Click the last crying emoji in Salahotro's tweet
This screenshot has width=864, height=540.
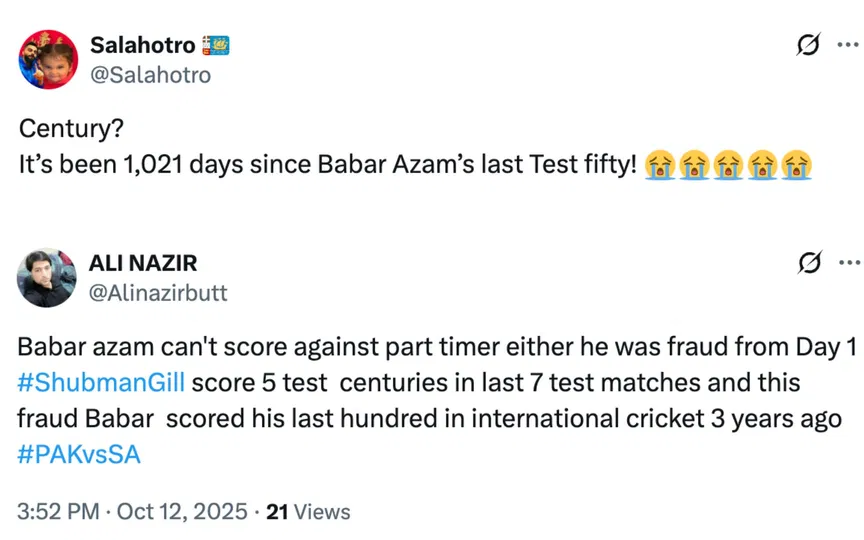796,164
